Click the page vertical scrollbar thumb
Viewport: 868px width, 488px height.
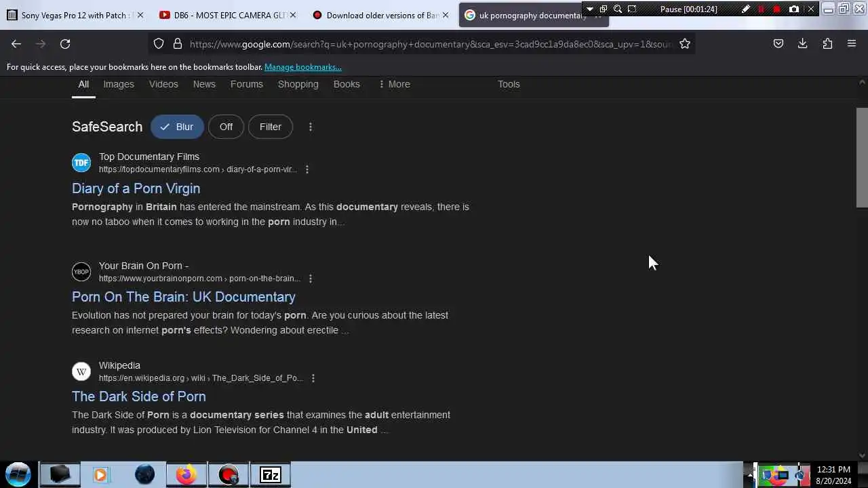tap(863, 157)
